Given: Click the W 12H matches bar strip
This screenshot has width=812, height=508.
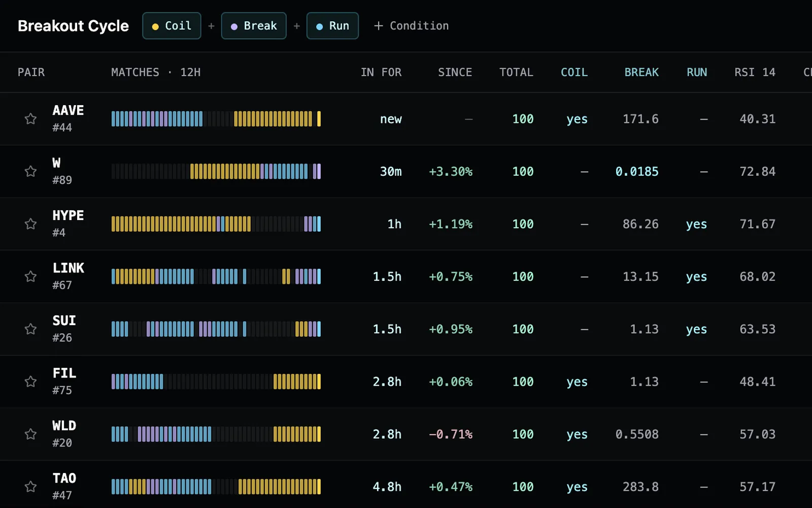Looking at the screenshot, I should tap(216, 171).
